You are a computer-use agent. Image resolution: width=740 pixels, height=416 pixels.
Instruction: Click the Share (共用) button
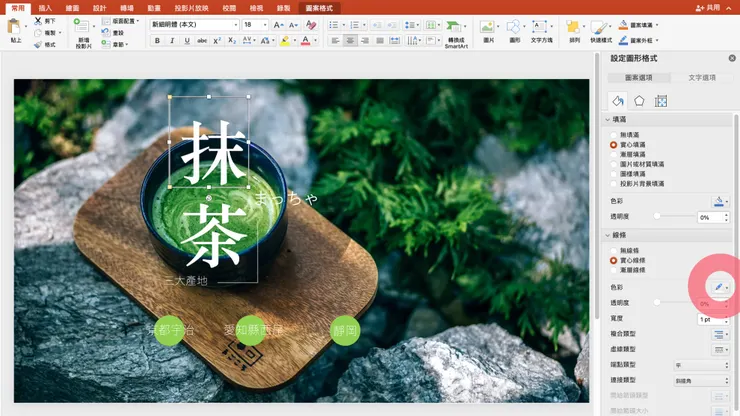click(x=708, y=8)
